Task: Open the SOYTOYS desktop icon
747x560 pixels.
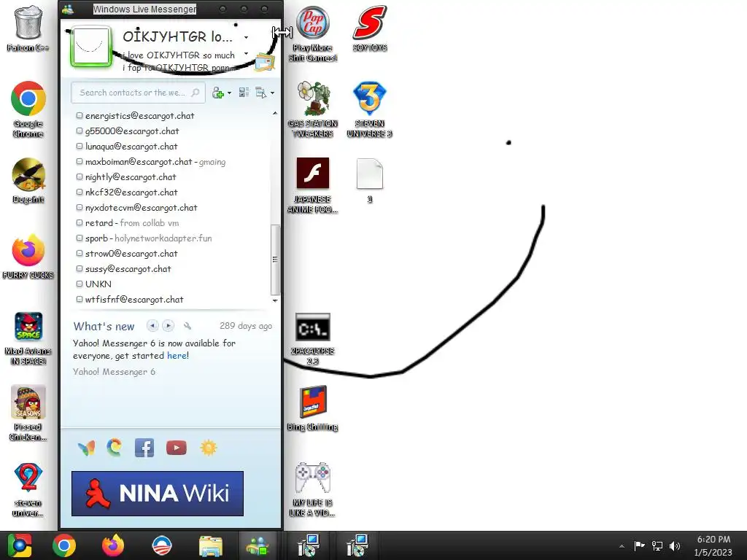Action: 370,28
